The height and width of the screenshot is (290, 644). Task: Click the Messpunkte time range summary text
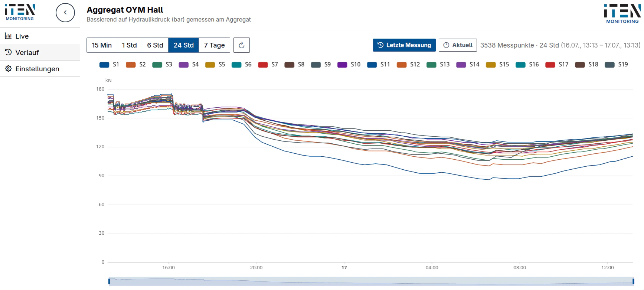tap(560, 45)
